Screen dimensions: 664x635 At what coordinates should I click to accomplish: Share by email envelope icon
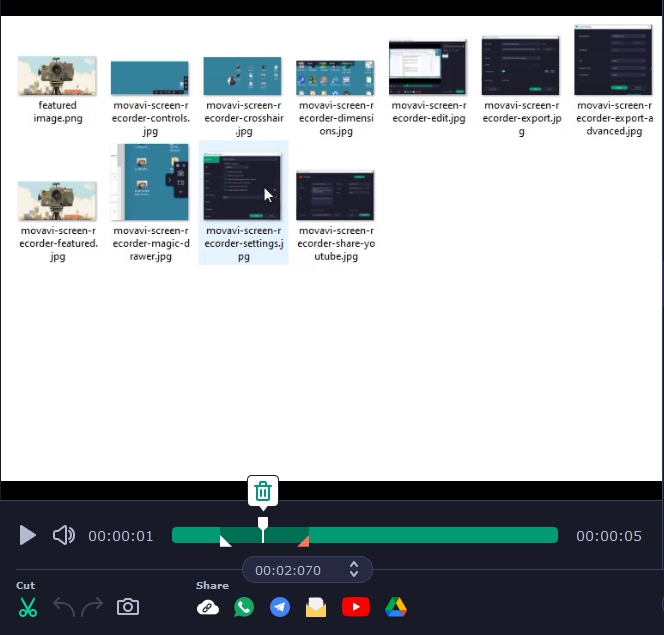point(316,607)
